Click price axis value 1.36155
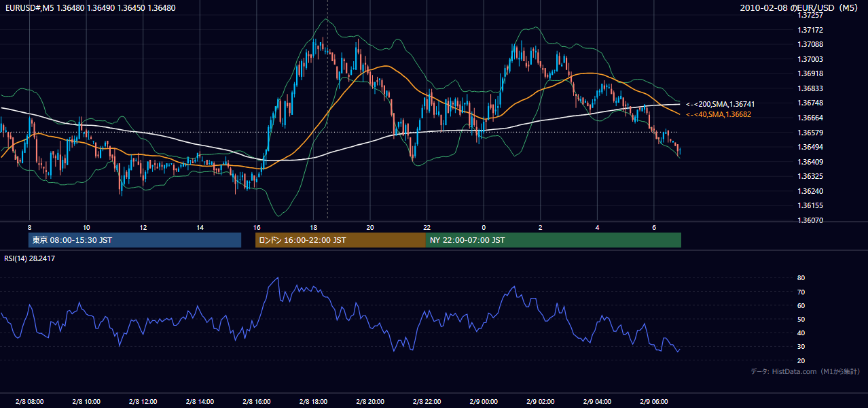 pyautogui.click(x=812, y=205)
